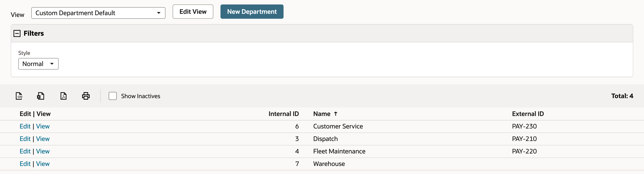Click external ID PAY-210

coord(524,139)
